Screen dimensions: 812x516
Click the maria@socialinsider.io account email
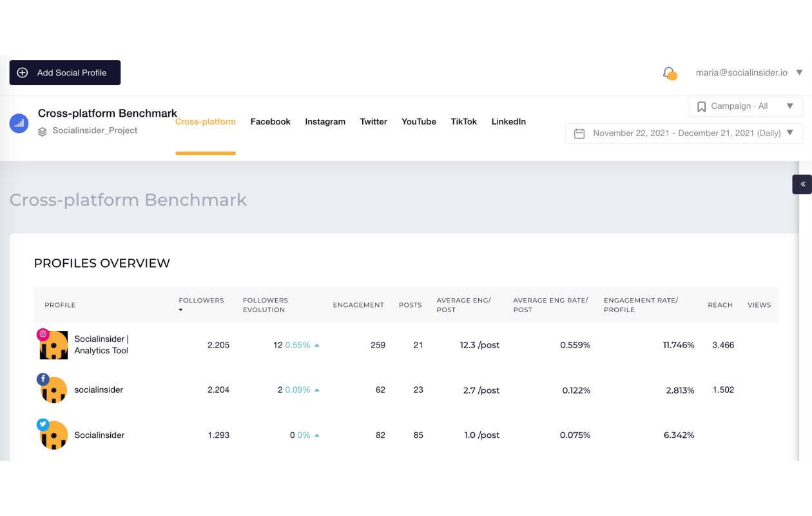tap(742, 73)
